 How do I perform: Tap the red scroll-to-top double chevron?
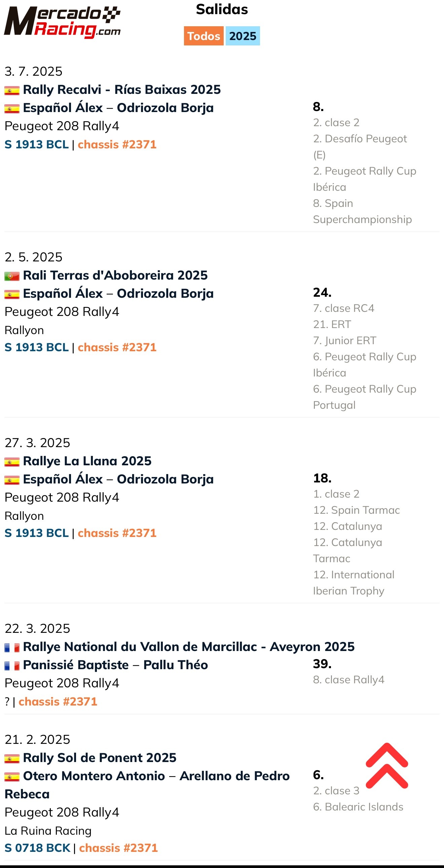click(387, 766)
